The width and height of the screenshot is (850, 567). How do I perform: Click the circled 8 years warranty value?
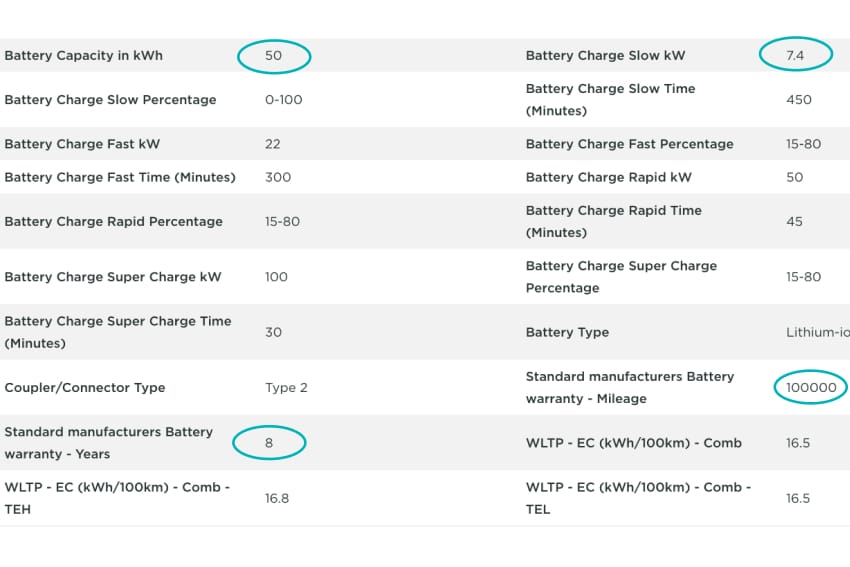coord(269,443)
